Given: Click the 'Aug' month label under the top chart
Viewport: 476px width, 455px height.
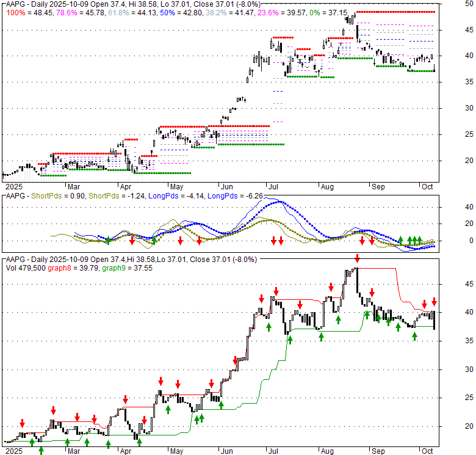Looking at the screenshot, I should 327,186.
